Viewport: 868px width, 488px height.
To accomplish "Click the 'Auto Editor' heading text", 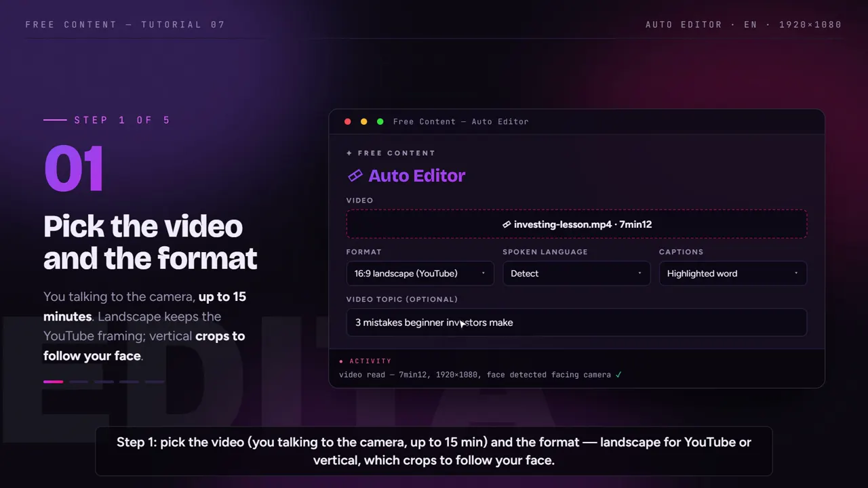I will (x=416, y=176).
